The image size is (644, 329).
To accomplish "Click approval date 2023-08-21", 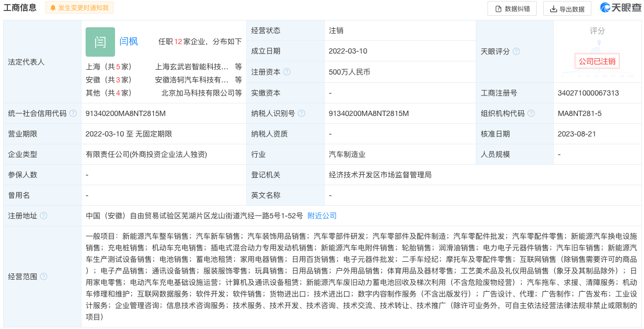I will pyautogui.click(x=577, y=134).
